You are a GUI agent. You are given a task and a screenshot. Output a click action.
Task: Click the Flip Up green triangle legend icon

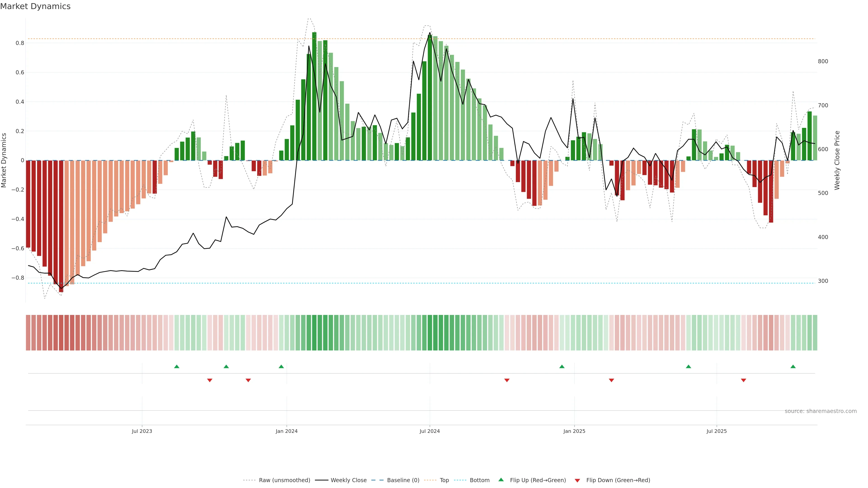(x=501, y=480)
